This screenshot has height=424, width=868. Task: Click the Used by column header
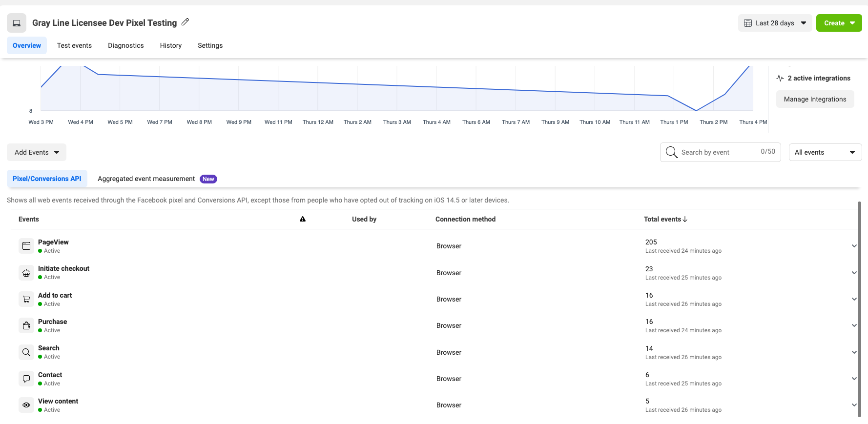(364, 219)
